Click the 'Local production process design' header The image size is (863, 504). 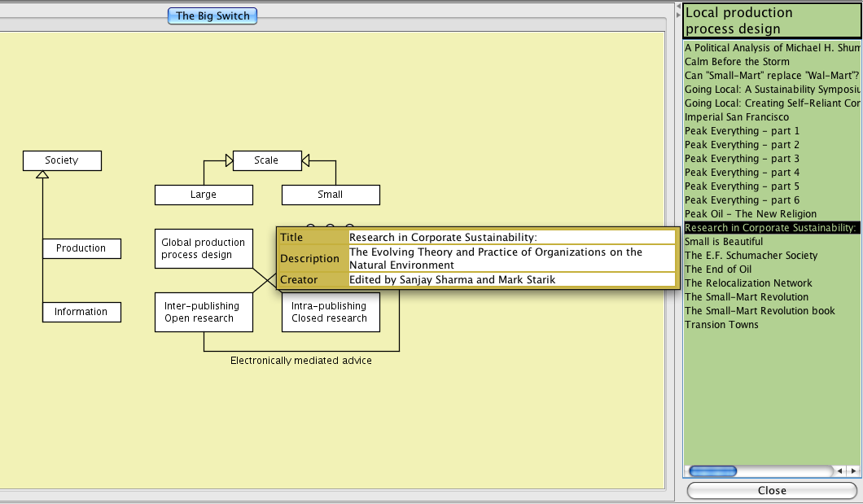click(771, 20)
